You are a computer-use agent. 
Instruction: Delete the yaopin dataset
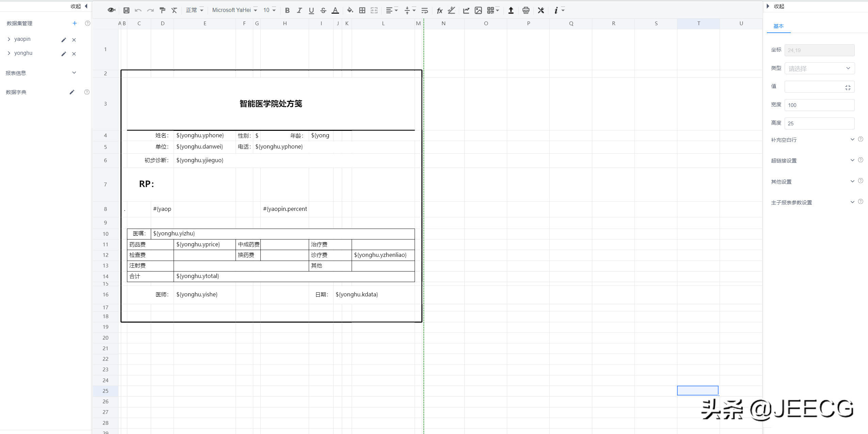74,40
